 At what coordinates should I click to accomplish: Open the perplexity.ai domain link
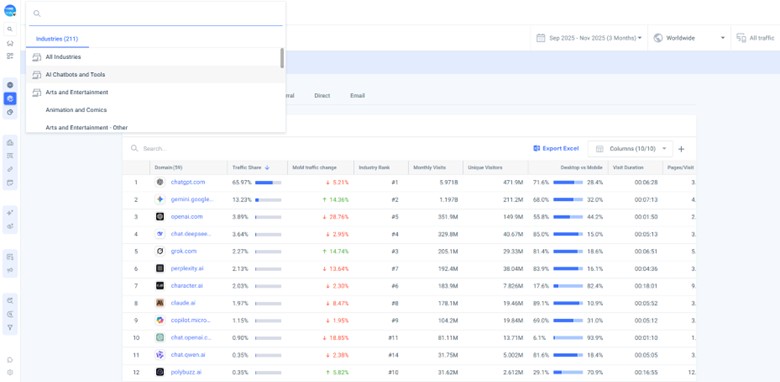tap(187, 269)
